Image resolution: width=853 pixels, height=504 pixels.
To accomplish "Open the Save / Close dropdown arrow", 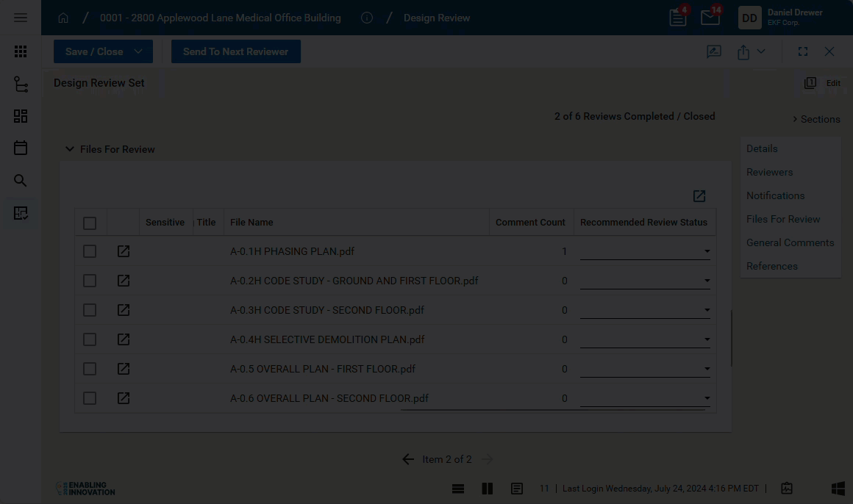I will tap(138, 51).
